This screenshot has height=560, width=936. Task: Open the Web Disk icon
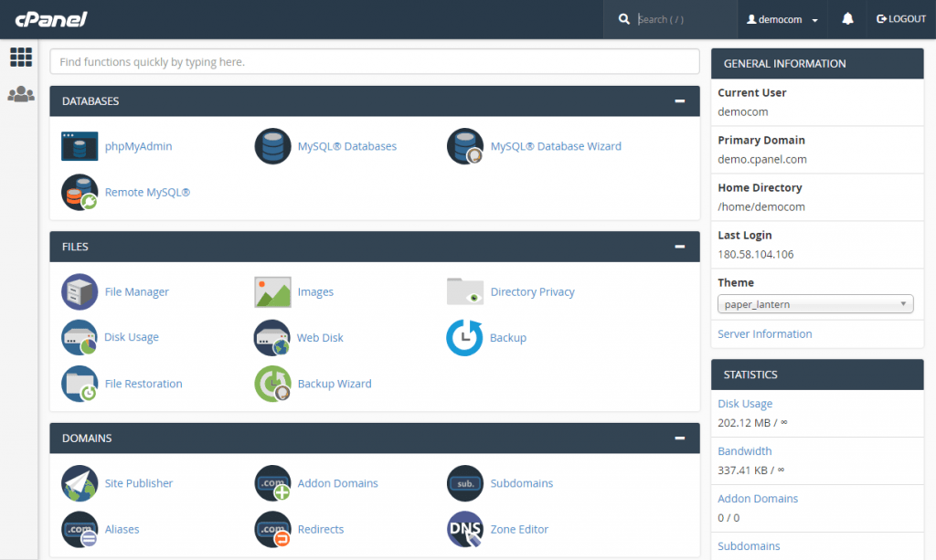click(x=272, y=337)
